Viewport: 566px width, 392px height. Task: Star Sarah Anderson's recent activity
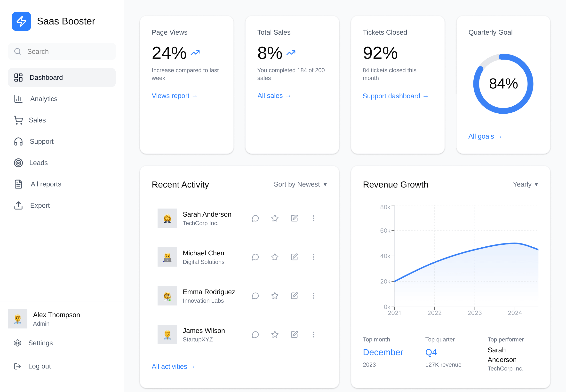click(275, 218)
